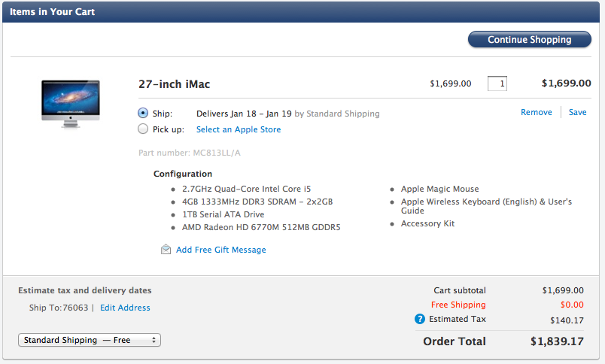The width and height of the screenshot is (605, 364).
Task: Click the Configuration heading
Action: point(183,174)
